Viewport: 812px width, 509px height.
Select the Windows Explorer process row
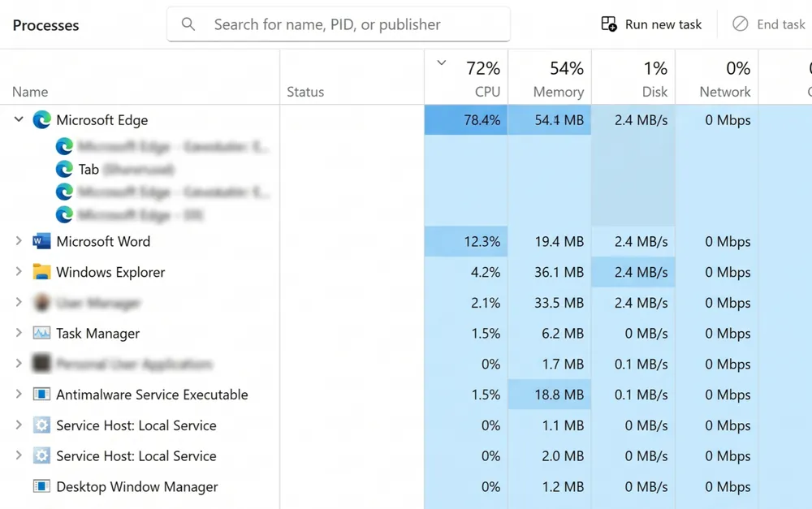(406, 272)
